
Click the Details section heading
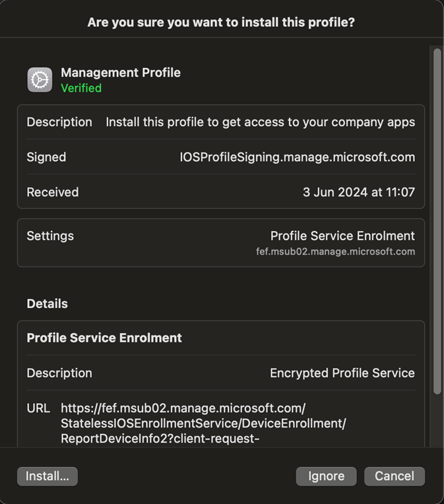coord(48,303)
